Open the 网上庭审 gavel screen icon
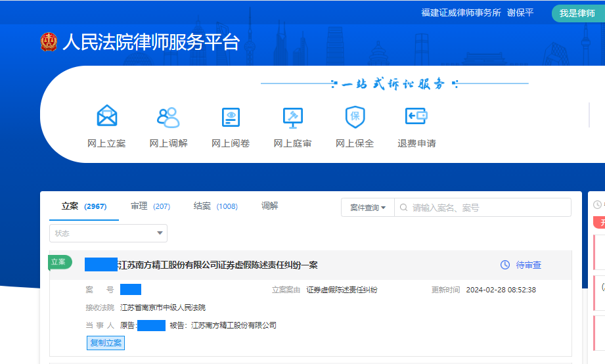The image size is (605, 364). [293, 118]
